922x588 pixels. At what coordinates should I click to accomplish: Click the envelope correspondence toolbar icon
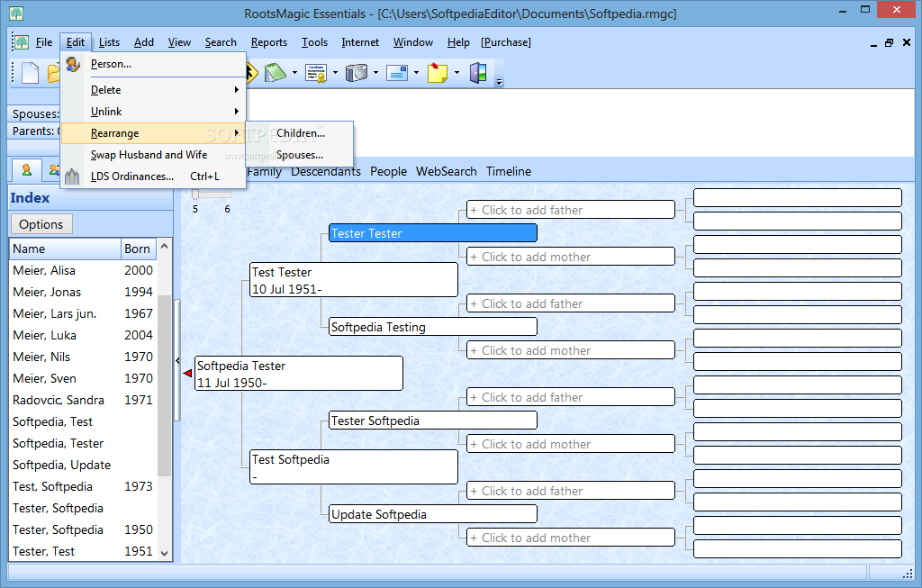pos(397,73)
